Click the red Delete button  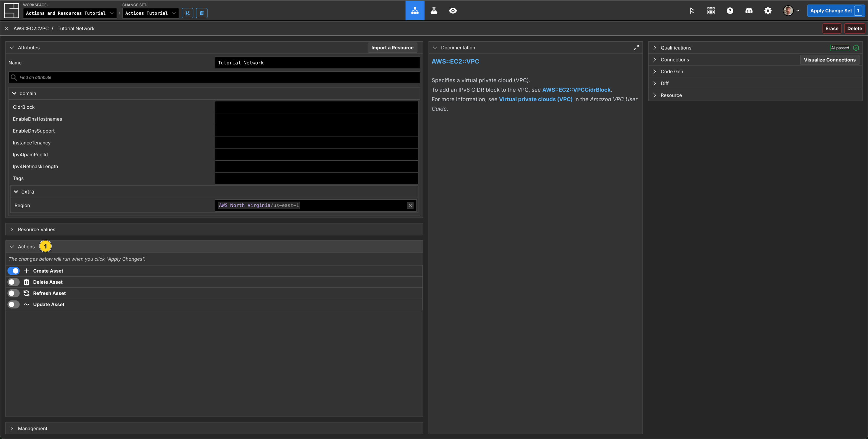pyautogui.click(x=854, y=29)
